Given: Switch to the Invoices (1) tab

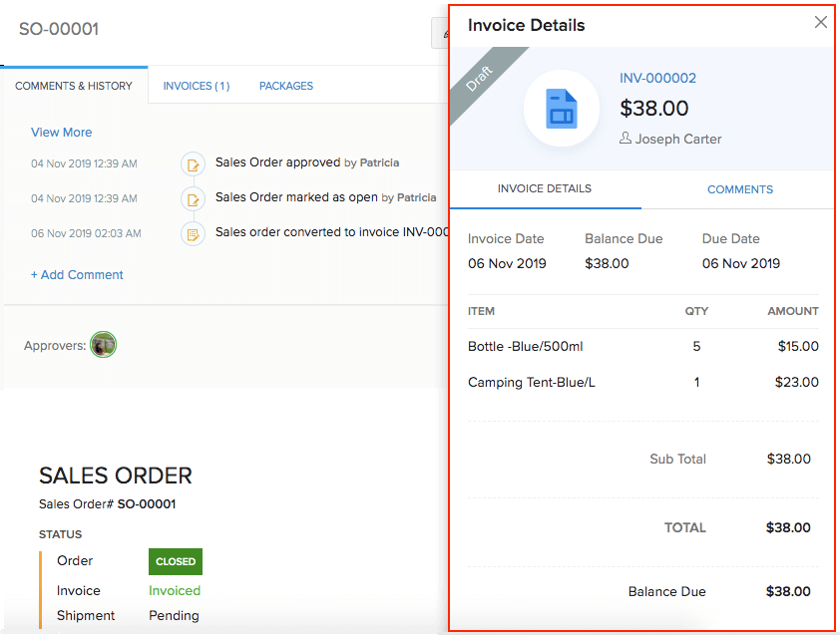Looking at the screenshot, I should [196, 86].
